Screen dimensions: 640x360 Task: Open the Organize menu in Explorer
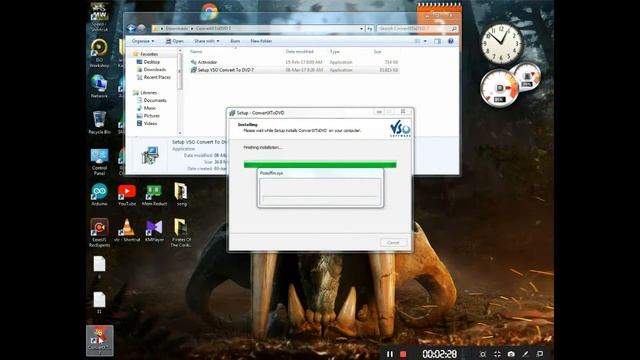(x=143, y=41)
